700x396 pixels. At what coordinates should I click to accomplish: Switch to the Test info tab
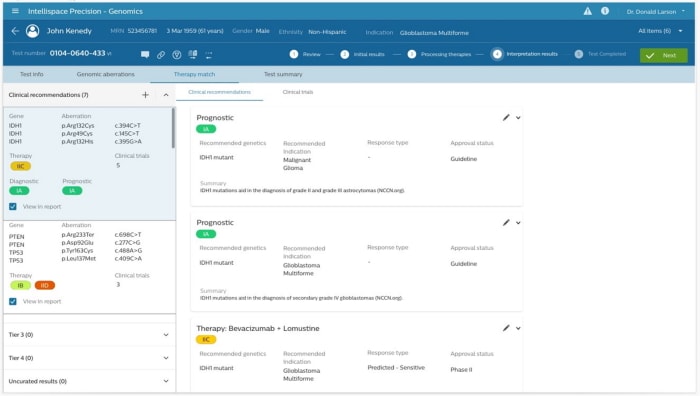32,74
